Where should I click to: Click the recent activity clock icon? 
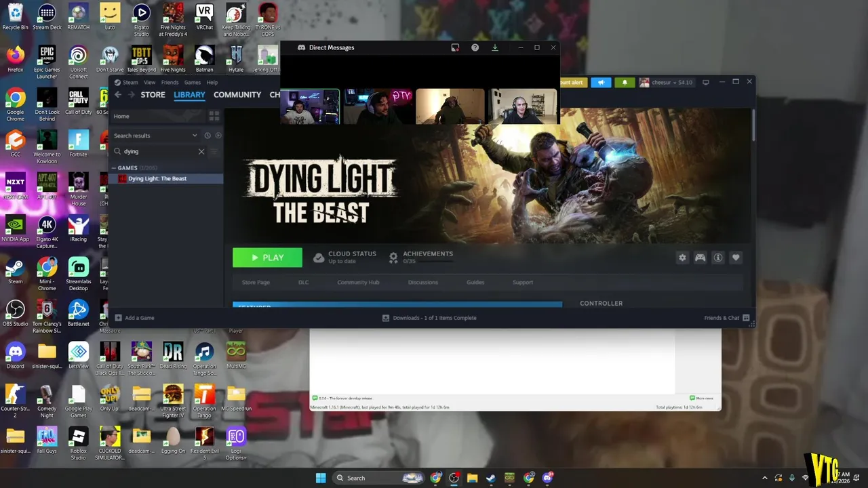pos(208,136)
